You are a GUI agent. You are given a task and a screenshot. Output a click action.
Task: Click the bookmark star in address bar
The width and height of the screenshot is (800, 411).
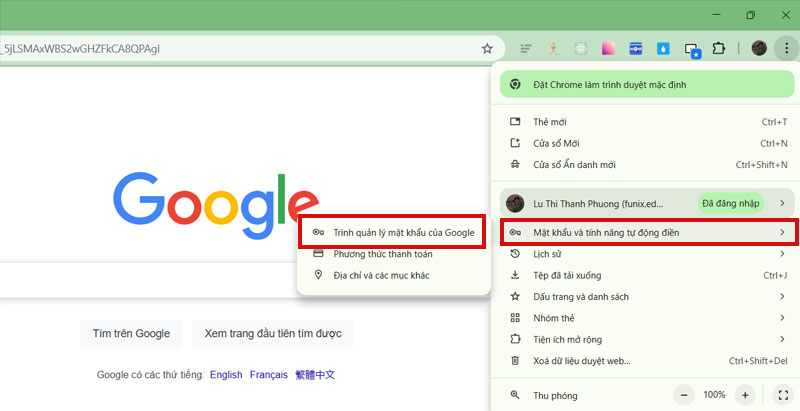coord(487,48)
